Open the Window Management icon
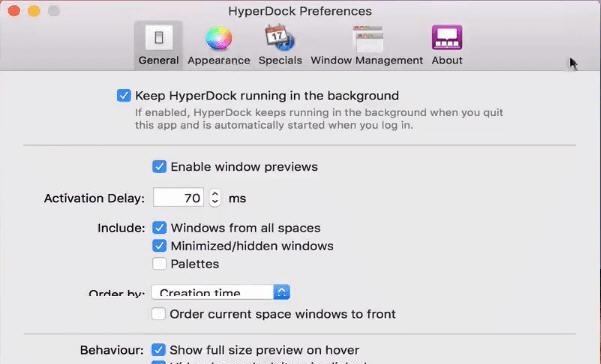This screenshot has height=364, width=601. [368, 39]
